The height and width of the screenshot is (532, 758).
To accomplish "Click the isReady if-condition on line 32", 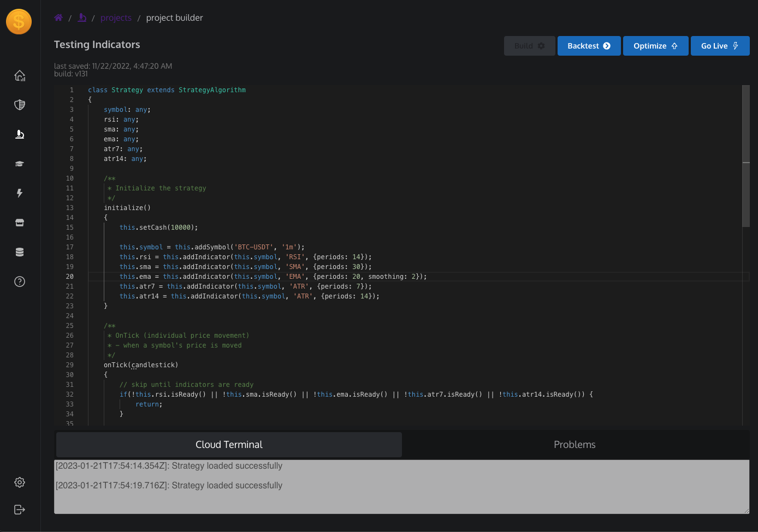I will pyautogui.click(x=356, y=394).
